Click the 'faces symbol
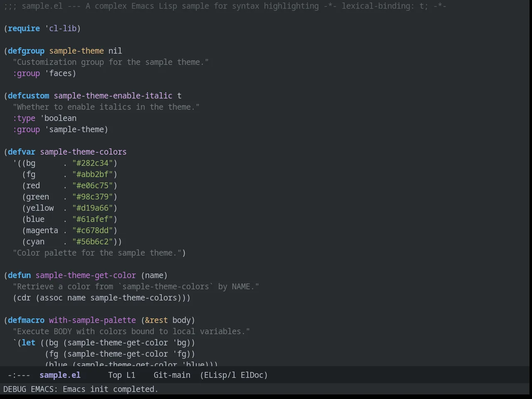532x399 pixels. coord(58,73)
